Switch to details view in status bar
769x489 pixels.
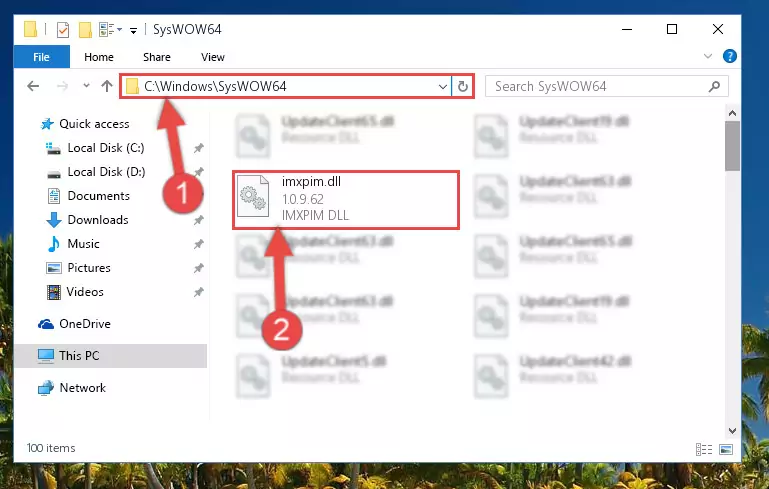(704, 449)
